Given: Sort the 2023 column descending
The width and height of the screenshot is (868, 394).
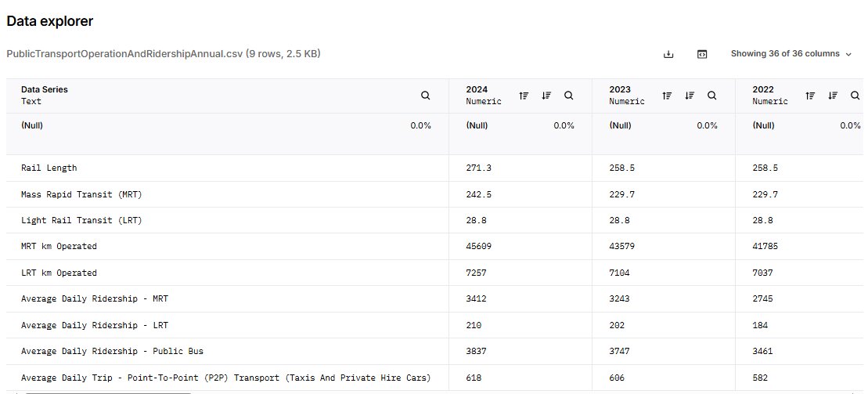Looking at the screenshot, I should coord(690,96).
